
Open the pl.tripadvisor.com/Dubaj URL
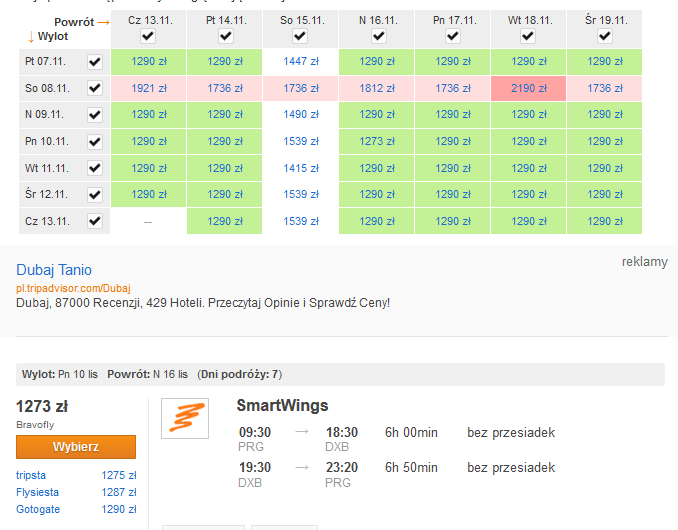coord(73,288)
